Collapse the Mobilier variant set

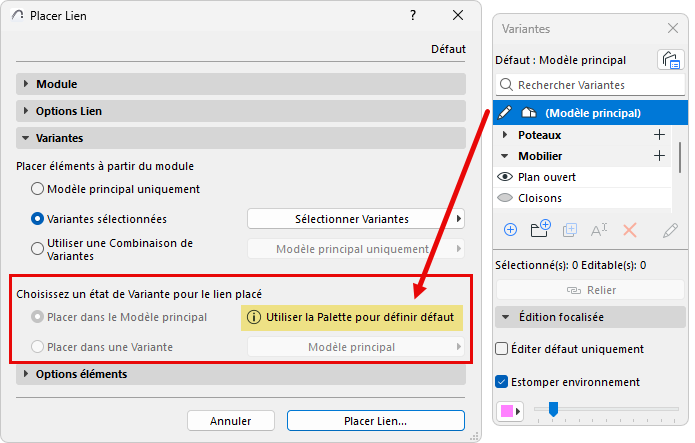504,156
